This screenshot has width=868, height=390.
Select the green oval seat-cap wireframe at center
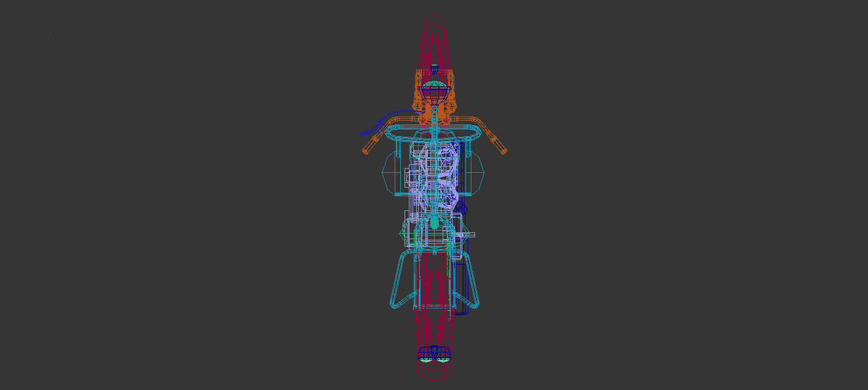(x=434, y=223)
